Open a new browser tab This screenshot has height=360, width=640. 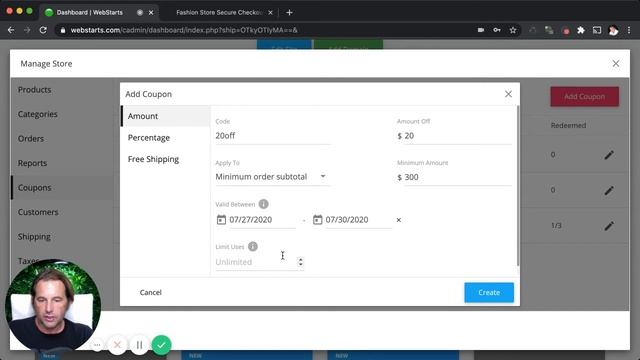(289, 13)
